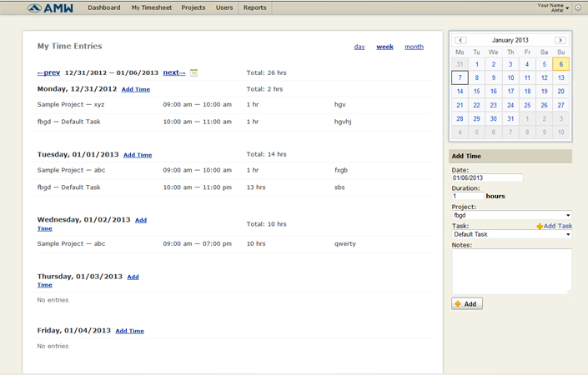Image resolution: width=588 pixels, height=375 pixels.
Task: Add Time for Tuesday, 01/01/2013
Action: [x=138, y=155]
